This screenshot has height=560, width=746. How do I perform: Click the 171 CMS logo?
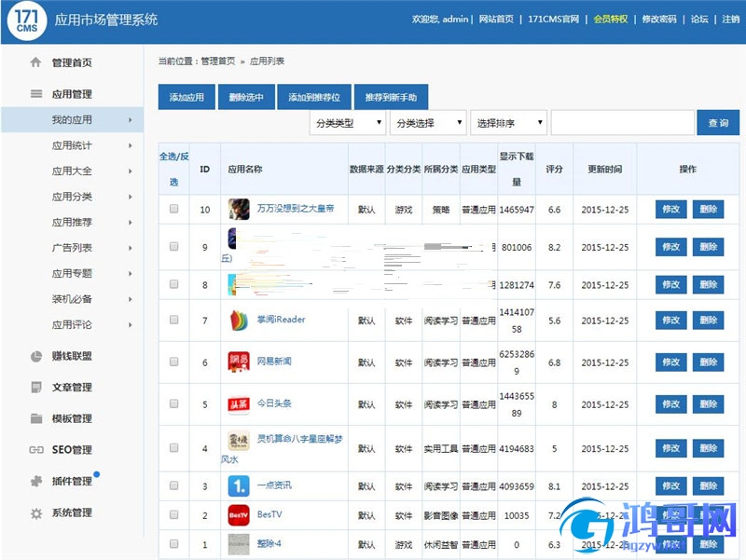point(27,20)
